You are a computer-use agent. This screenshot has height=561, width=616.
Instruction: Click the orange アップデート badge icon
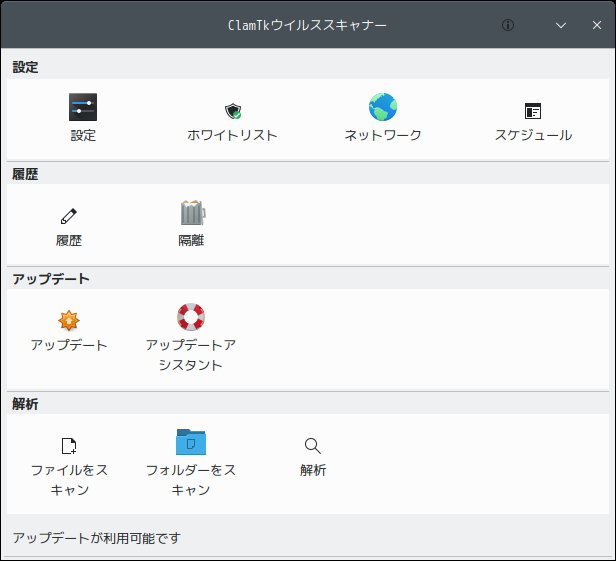(69, 321)
